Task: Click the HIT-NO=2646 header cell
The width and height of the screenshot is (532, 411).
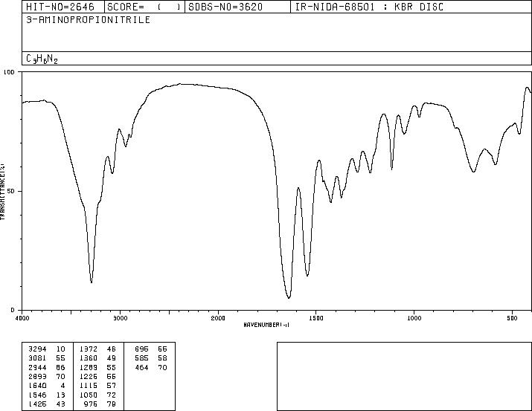Action: tap(63, 7)
